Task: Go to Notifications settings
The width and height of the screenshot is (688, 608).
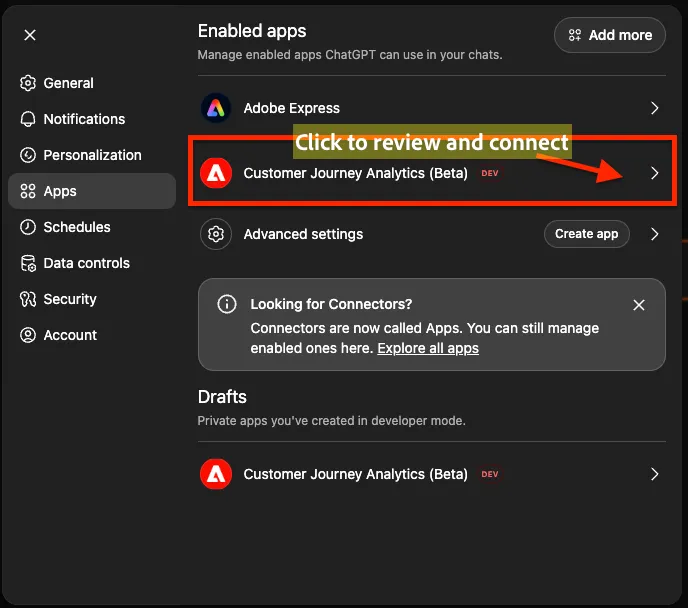Action: tap(92, 119)
